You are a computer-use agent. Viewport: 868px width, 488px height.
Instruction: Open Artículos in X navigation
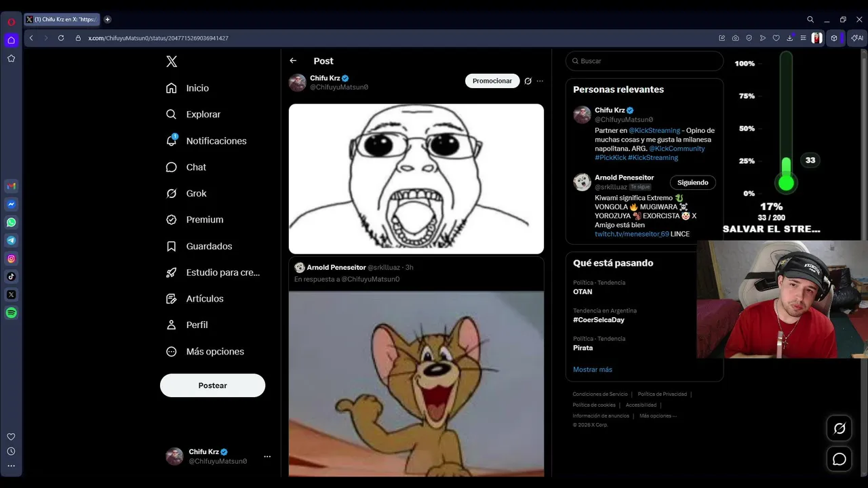(195, 299)
